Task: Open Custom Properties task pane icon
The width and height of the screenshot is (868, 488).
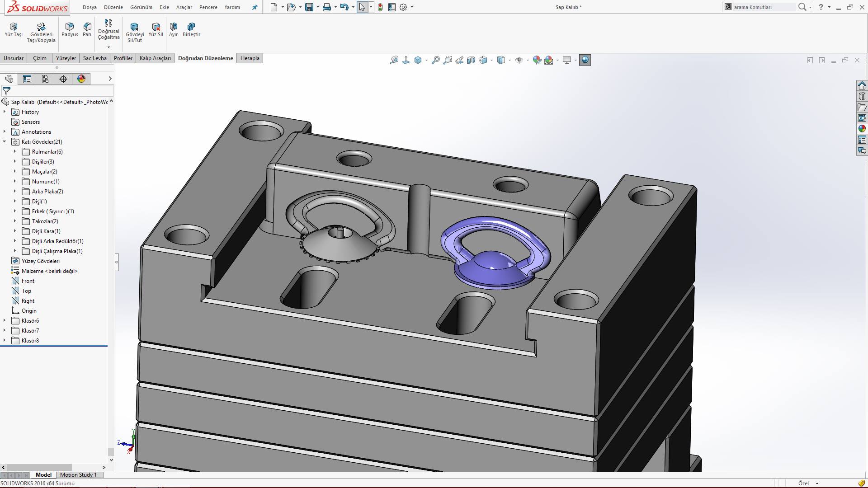Action: click(x=862, y=140)
